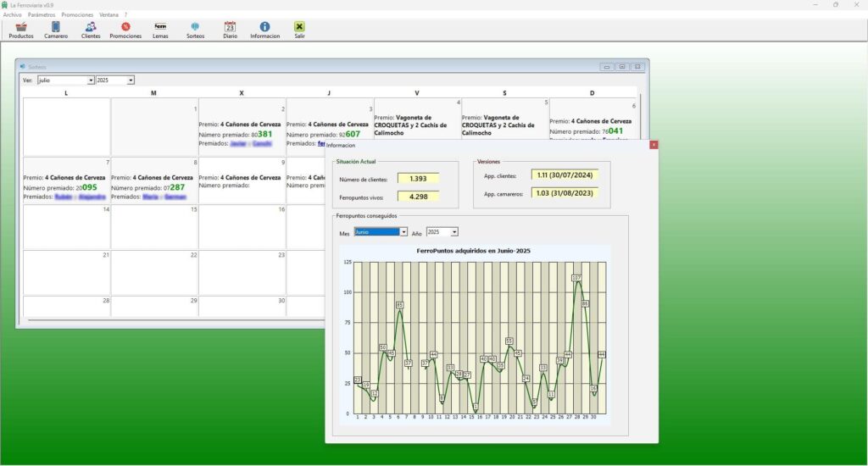This screenshot has width=868, height=466.
Task: Open the Ventana menu
Action: click(x=108, y=15)
